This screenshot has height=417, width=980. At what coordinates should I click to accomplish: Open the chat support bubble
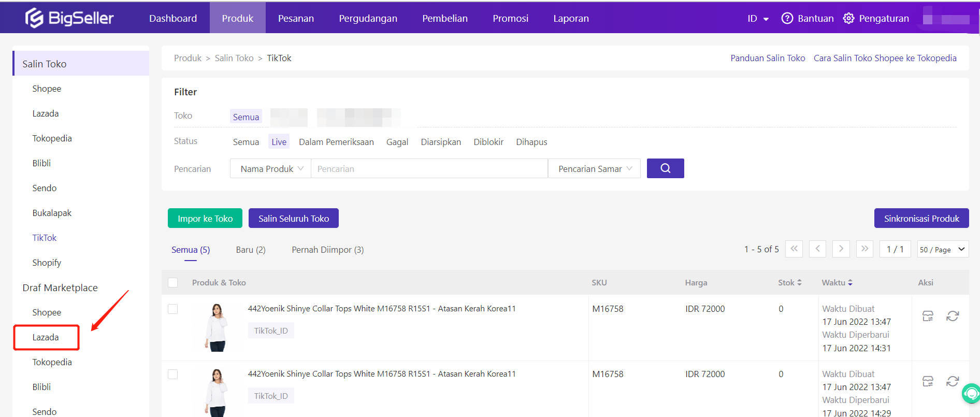971,394
